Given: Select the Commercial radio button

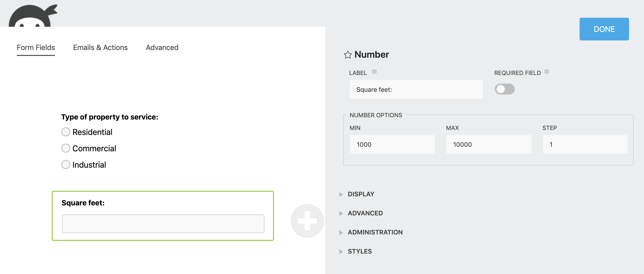Looking at the screenshot, I should coord(66,148).
